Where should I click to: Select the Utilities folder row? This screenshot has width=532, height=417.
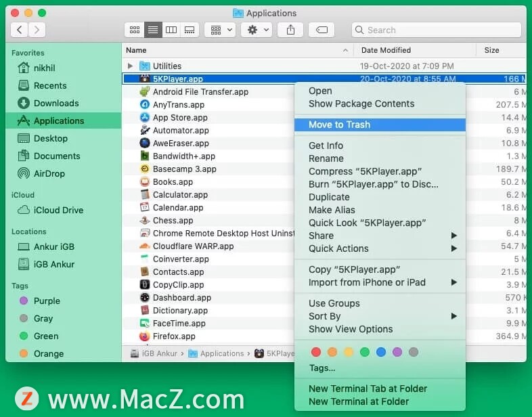[x=324, y=66]
